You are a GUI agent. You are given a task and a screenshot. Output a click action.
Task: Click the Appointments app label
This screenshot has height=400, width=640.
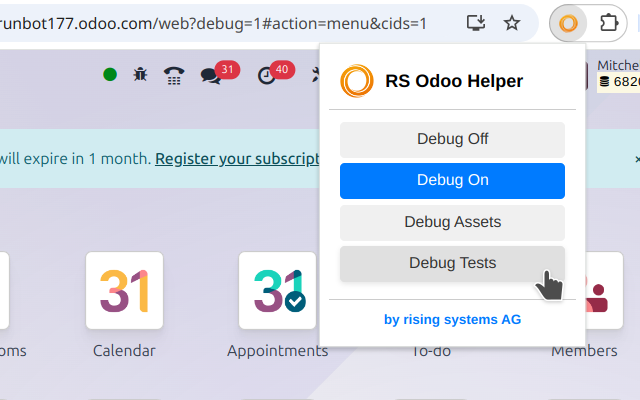(278, 351)
